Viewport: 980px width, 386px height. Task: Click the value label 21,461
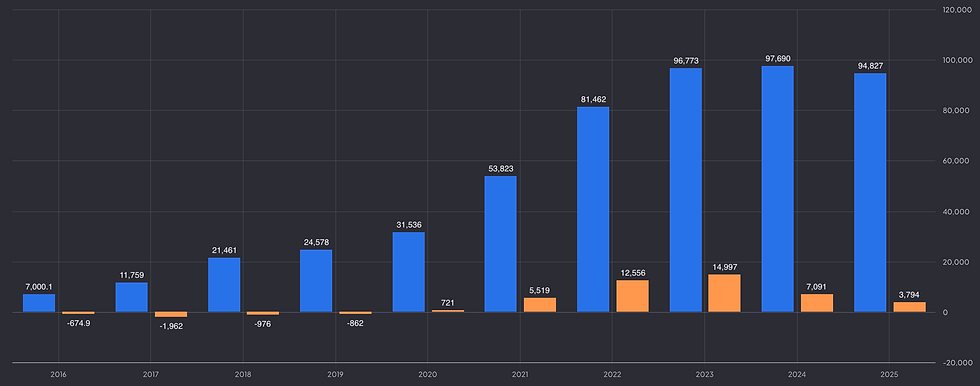tap(224, 250)
